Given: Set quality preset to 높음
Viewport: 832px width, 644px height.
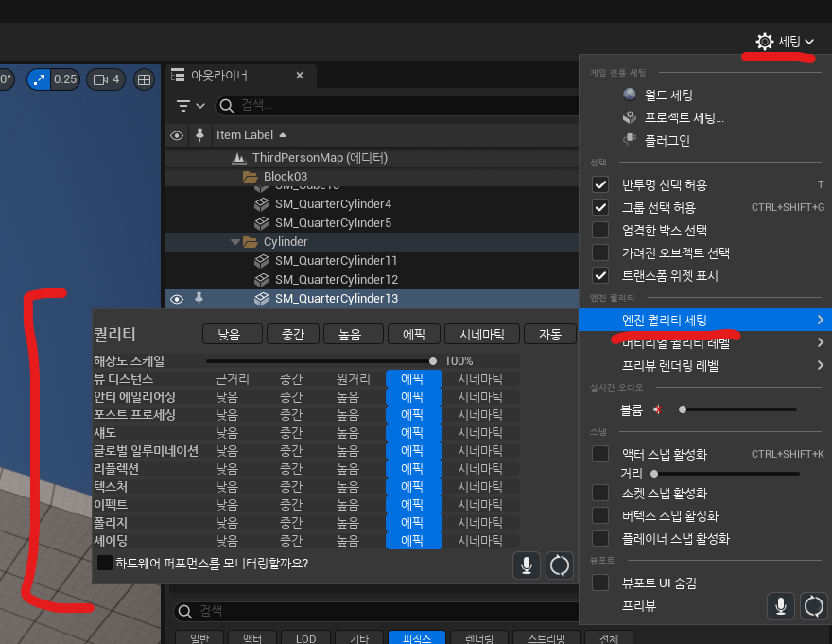Looking at the screenshot, I should coord(353,334).
